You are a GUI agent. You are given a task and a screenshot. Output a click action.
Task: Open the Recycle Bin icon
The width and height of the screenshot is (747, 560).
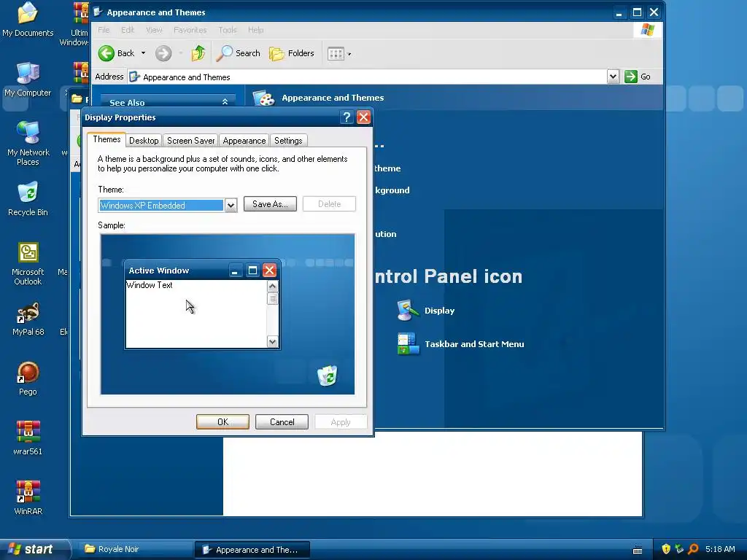28,199
